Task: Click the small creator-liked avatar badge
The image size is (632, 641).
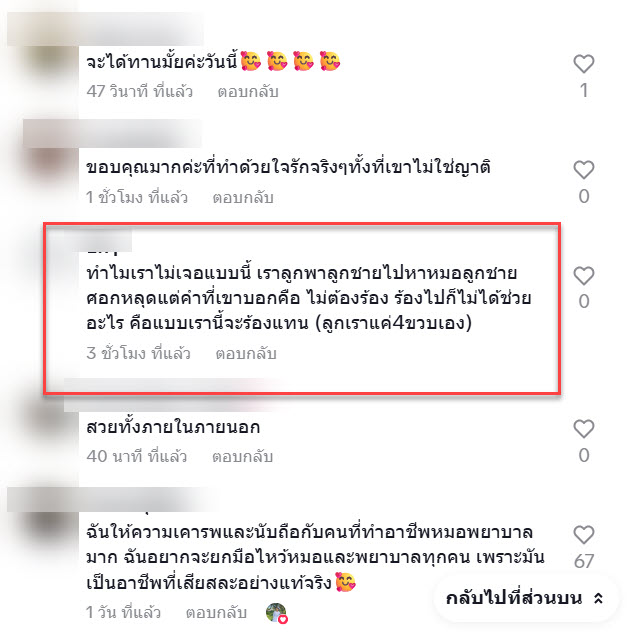Action: click(277, 613)
